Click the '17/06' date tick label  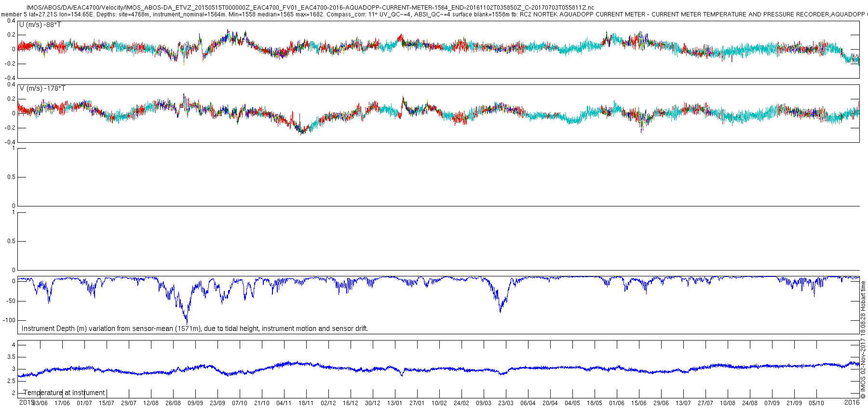[62, 403]
